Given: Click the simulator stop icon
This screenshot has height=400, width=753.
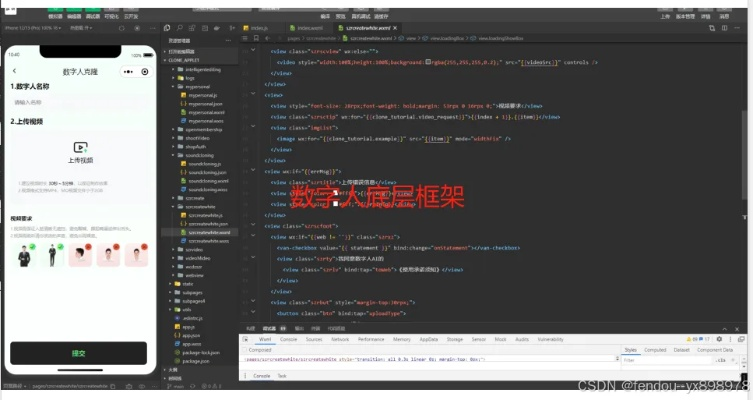Looking at the screenshot, I should 137,28.
